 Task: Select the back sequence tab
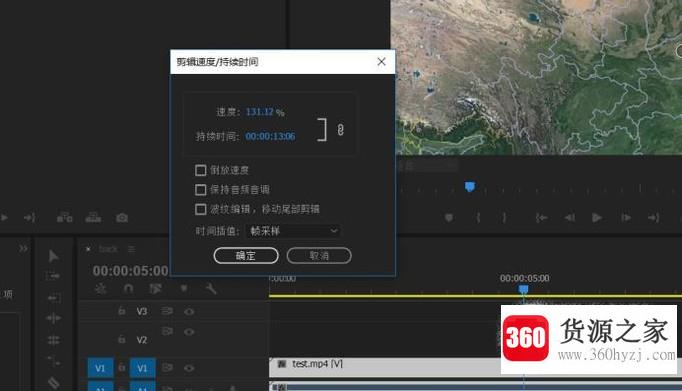click(108, 249)
